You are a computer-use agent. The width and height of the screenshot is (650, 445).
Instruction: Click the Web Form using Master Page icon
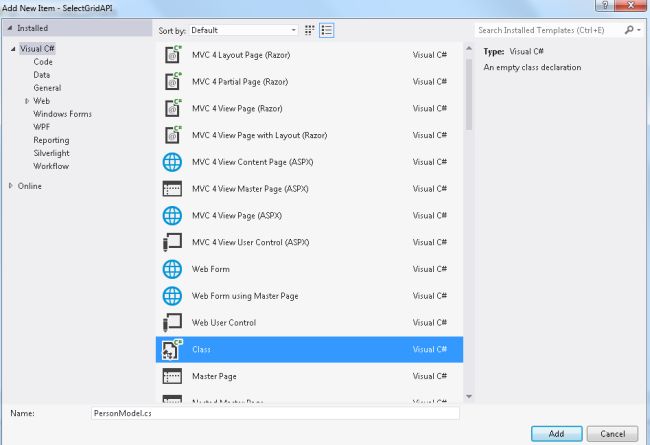[172, 296]
